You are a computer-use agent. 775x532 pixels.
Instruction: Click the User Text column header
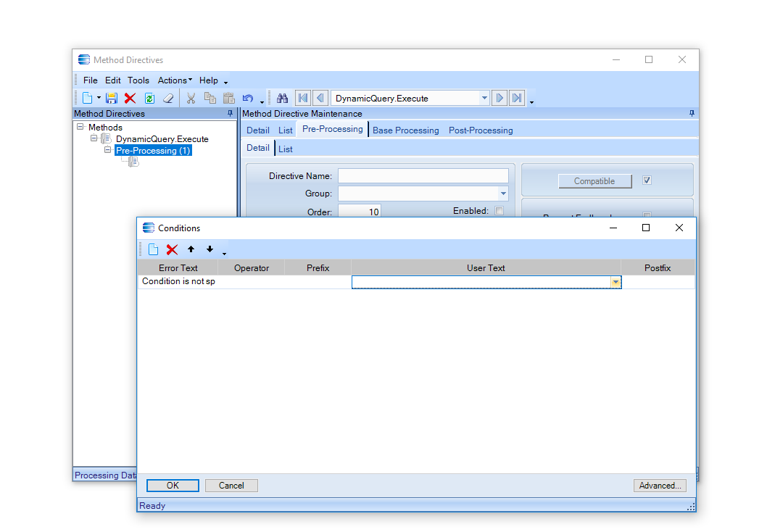click(486, 267)
